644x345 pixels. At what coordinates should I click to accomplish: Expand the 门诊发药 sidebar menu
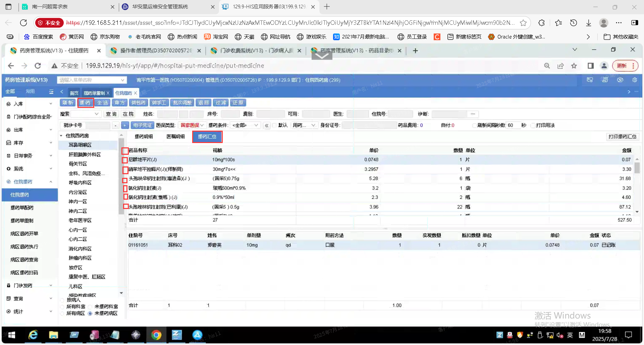tap(30, 285)
